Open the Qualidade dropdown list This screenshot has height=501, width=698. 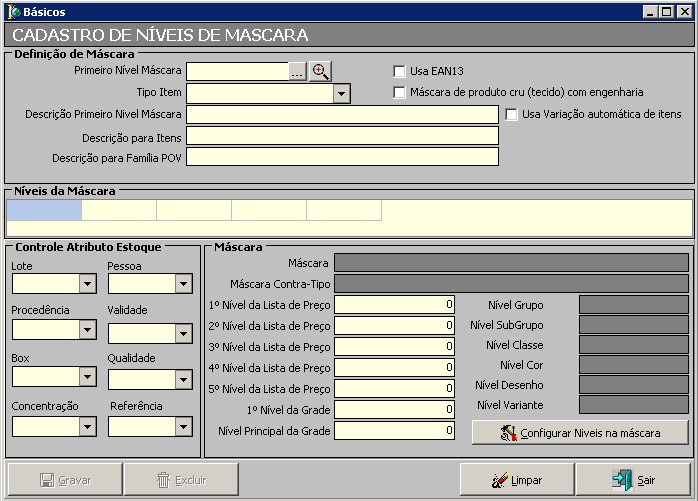183,378
